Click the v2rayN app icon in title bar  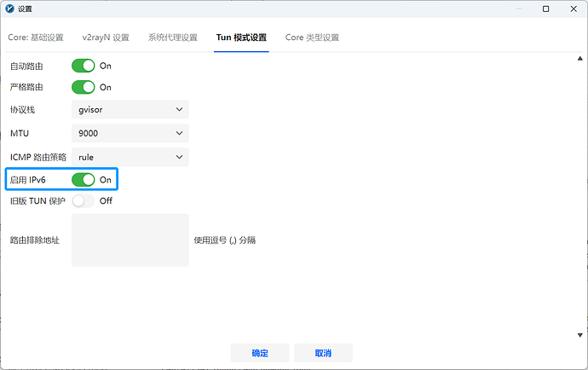pos(9,9)
